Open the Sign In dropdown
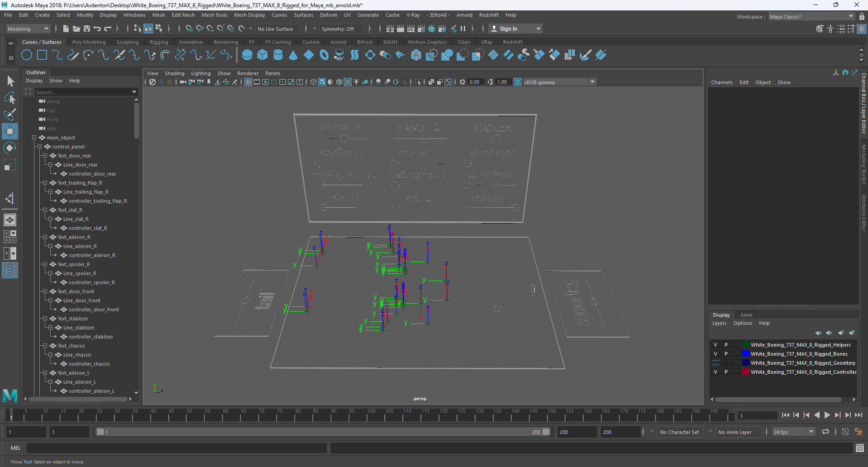The image size is (868, 467). [516, 29]
